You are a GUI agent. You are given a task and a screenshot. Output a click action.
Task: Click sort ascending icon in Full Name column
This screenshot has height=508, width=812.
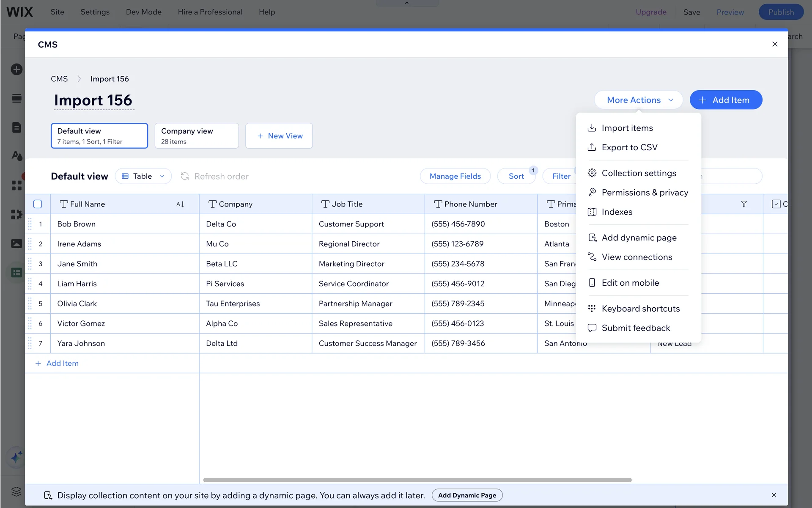pyautogui.click(x=180, y=204)
